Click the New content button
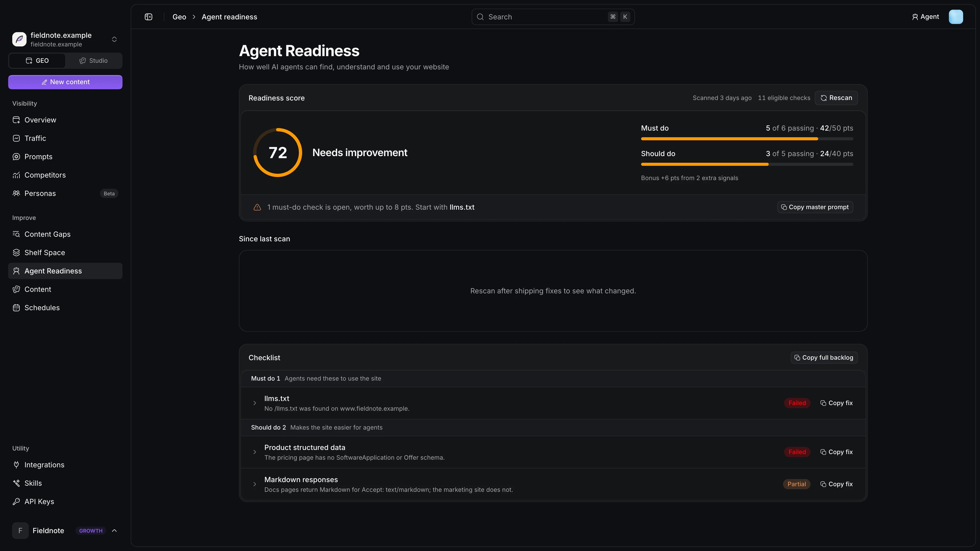The image size is (980, 551). tap(65, 82)
